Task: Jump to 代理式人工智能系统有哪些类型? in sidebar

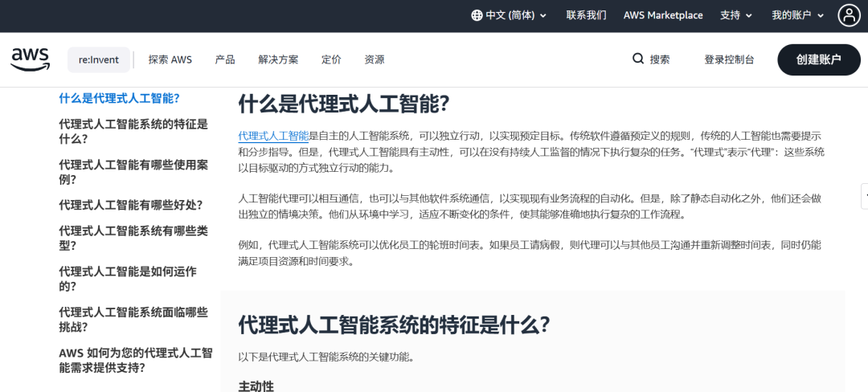Action: click(133, 239)
